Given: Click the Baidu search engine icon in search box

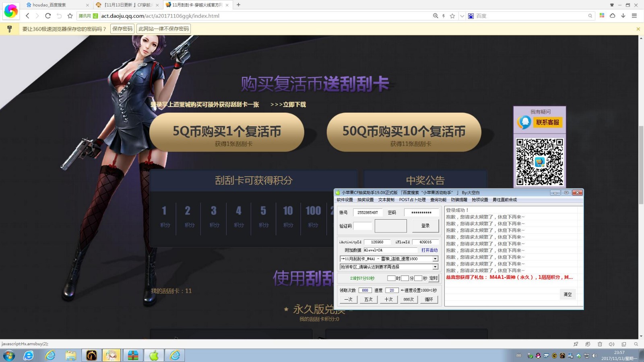Looking at the screenshot, I should tap(471, 16).
